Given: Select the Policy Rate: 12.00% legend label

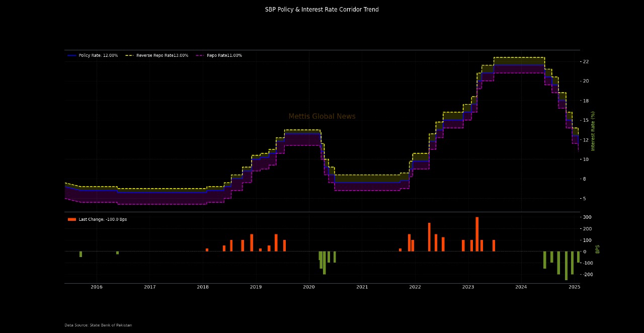Looking at the screenshot, I should coord(98,55).
